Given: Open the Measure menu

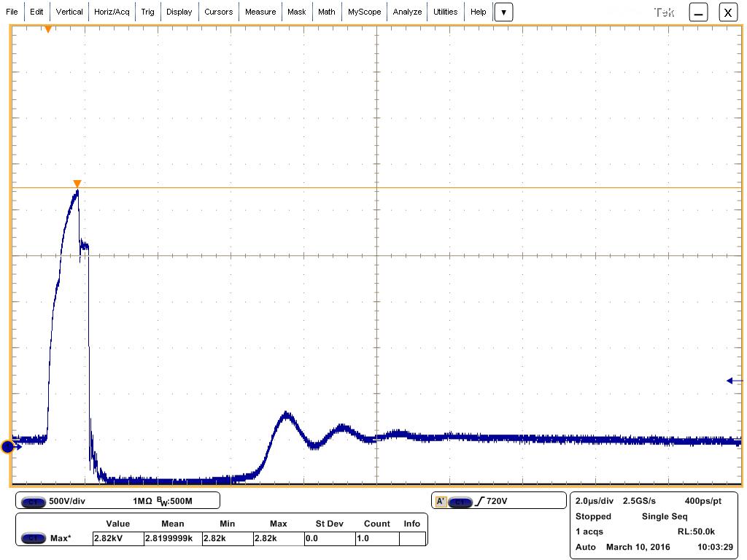Looking at the screenshot, I should pyautogui.click(x=260, y=12).
